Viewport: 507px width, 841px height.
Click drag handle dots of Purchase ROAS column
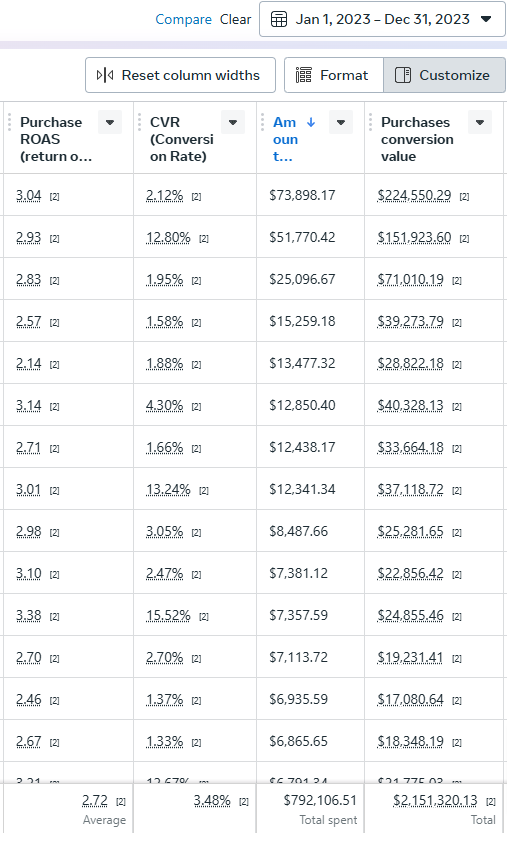point(10,122)
